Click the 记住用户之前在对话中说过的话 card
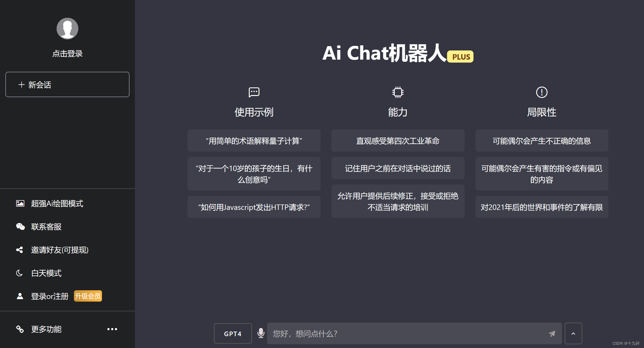 (x=398, y=168)
